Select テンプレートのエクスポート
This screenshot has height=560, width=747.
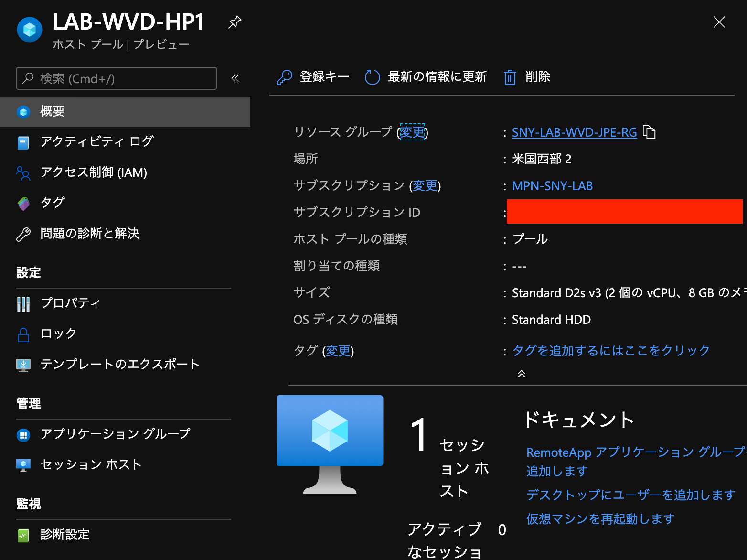click(119, 364)
